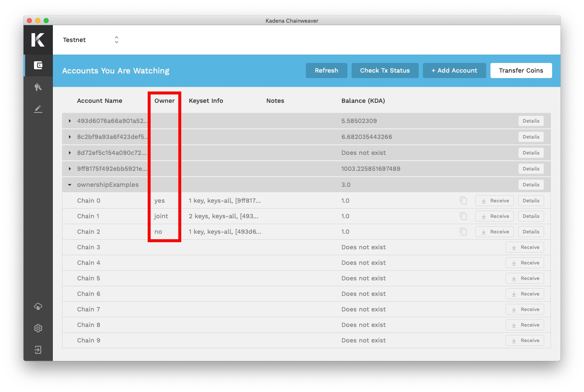Open the Keys sidebar icon

[38, 87]
